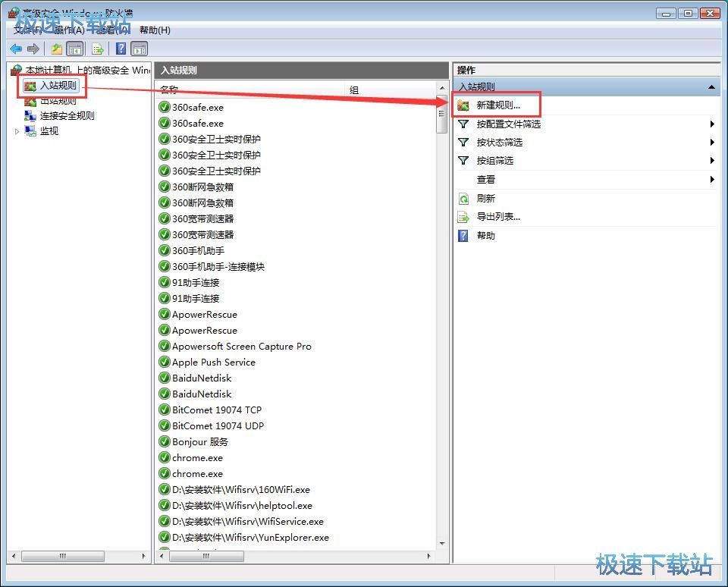The image size is (728, 587).
Task: Click the rules list vertical scrollbar thumb
Action: [x=441, y=115]
